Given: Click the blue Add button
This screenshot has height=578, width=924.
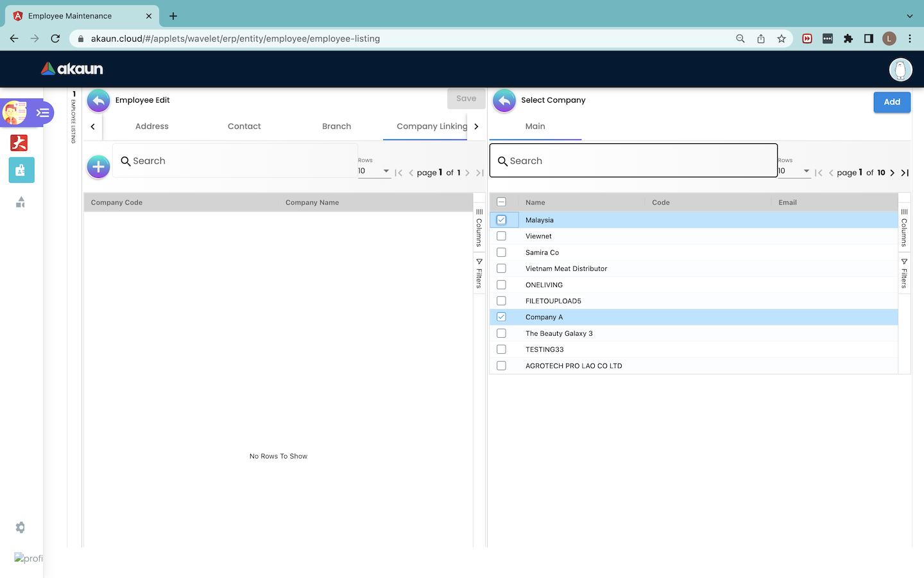Looking at the screenshot, I should click(x=891, y=102).
